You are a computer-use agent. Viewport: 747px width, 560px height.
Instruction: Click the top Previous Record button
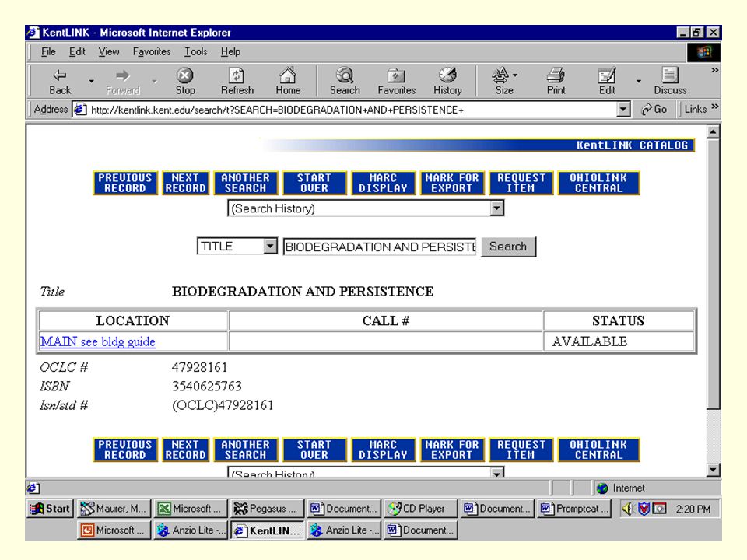124,183
